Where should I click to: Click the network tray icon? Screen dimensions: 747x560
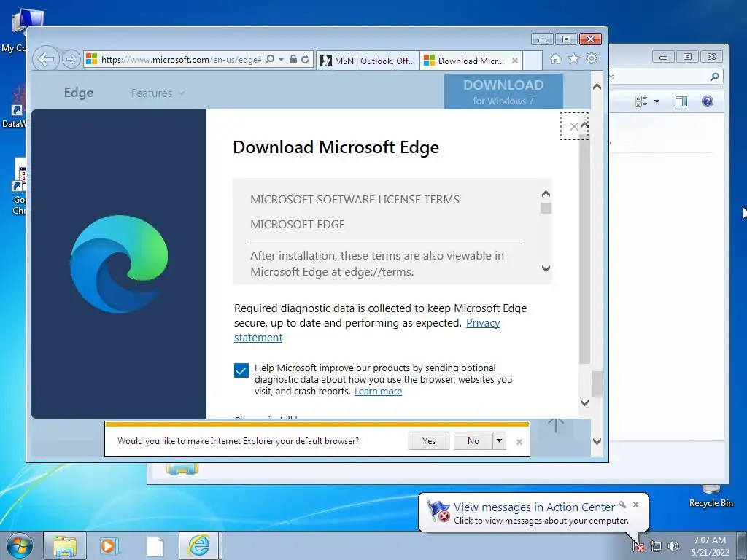pos(656,546)
